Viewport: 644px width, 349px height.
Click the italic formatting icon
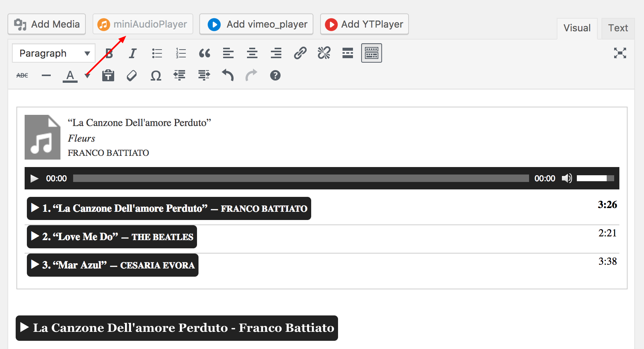[x=132, y=53]
